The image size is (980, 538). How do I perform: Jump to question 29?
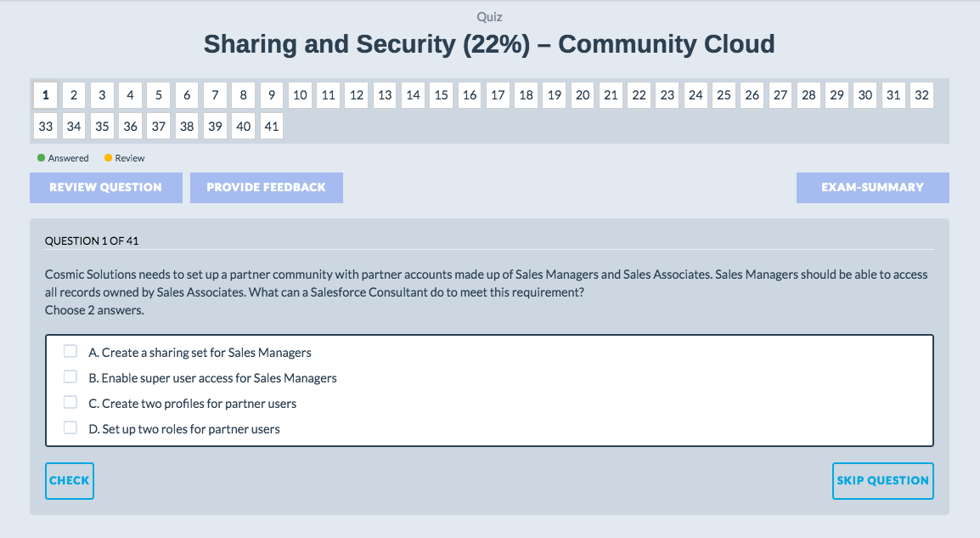pos(836,95)
